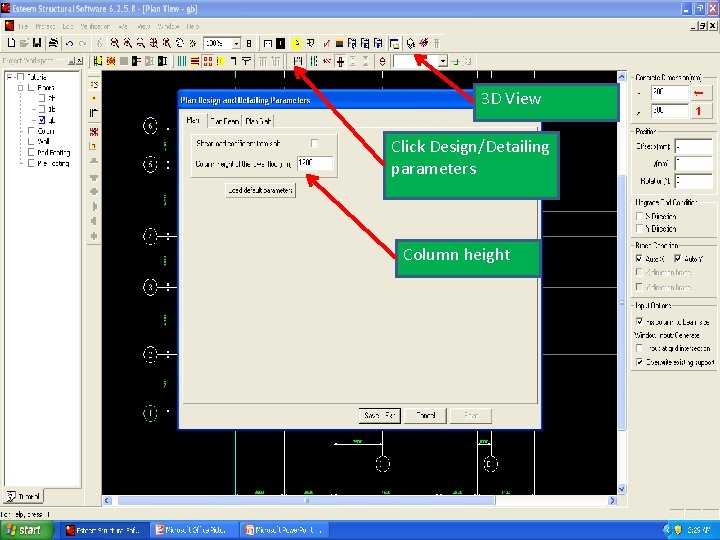Toggle the checkbox in the Plan tab
Screen dimensions: 720x540
tap(315, 143)
